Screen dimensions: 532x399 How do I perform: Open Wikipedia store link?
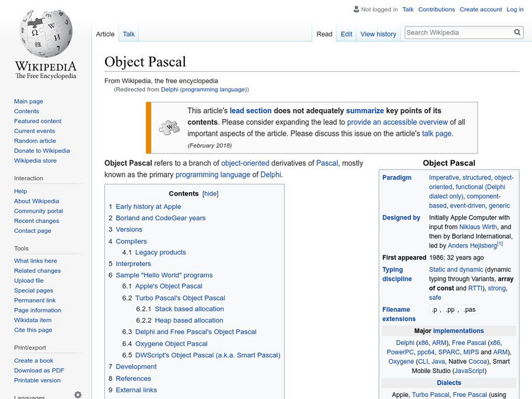point(35,160)
